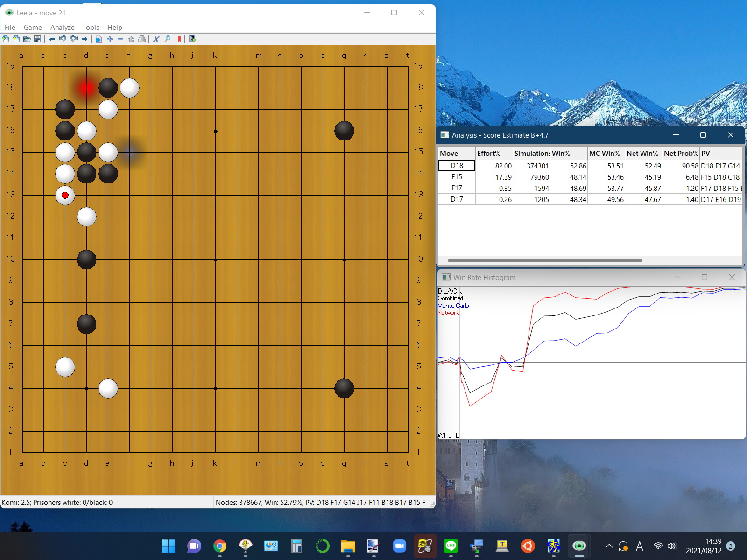
Task: Click the magnifying glass toolbar icon
Action: tap(167, 39)
